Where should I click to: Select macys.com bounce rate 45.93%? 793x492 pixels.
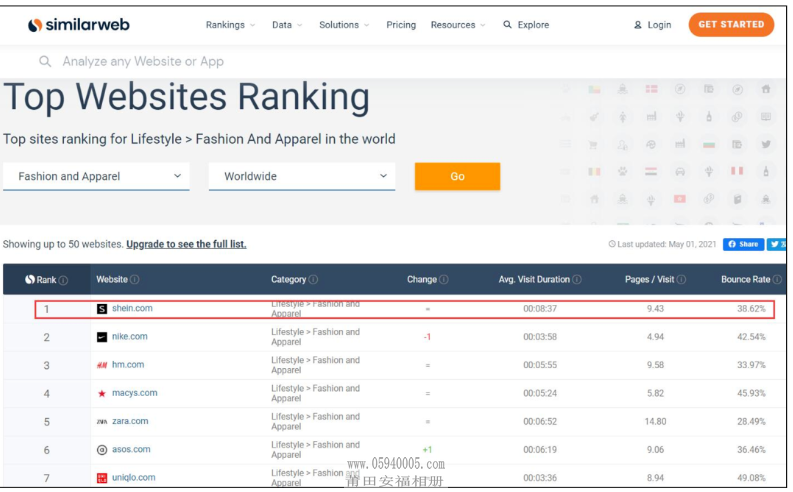[x=751, y=393]
